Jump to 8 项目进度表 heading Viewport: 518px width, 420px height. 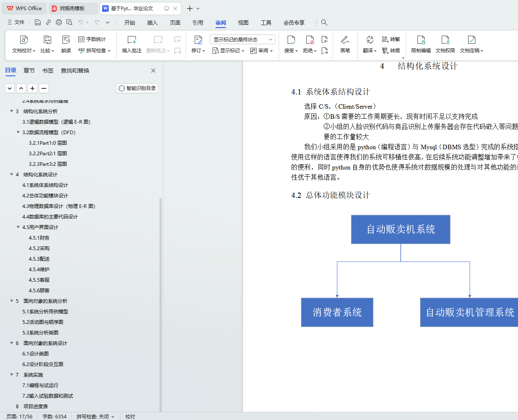[x=32, y=406]
